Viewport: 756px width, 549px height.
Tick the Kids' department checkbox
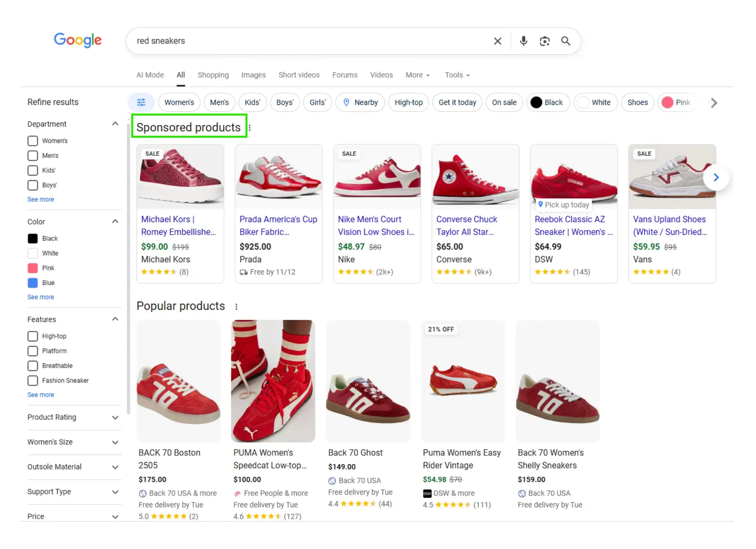[33, 170]
